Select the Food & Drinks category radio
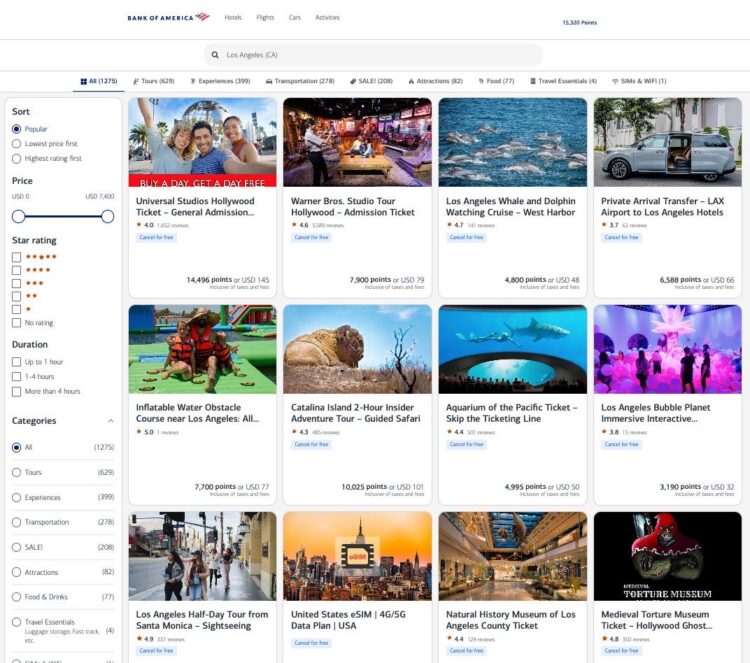This screenshot has width=750, height=663. coord(17,597)
